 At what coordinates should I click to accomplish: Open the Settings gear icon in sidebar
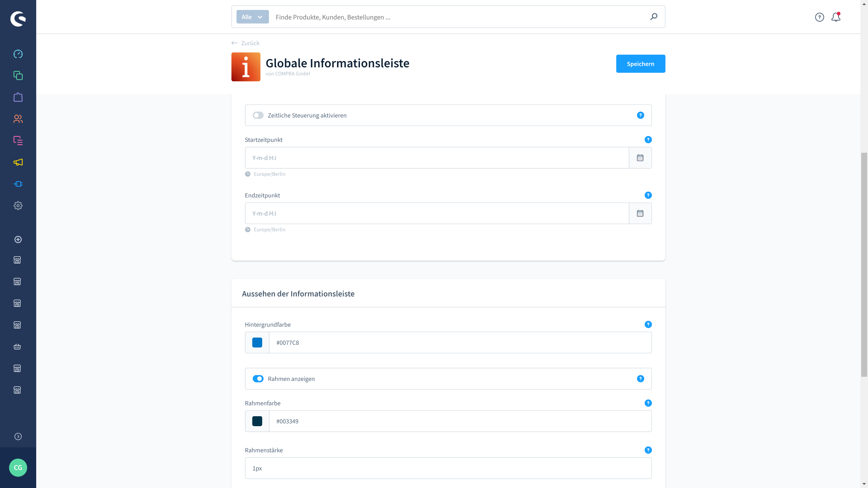pyautogui.click(x=18, y=205)
